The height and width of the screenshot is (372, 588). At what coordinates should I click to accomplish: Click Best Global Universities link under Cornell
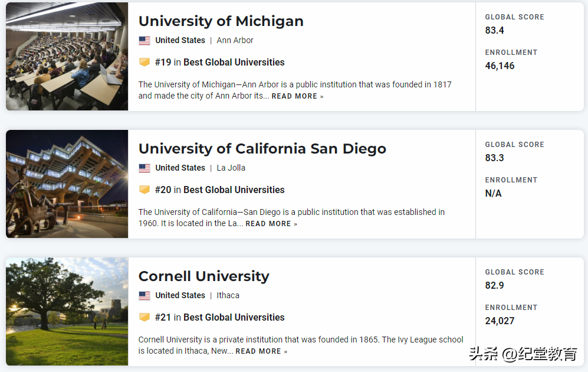[x=234, y=317]
